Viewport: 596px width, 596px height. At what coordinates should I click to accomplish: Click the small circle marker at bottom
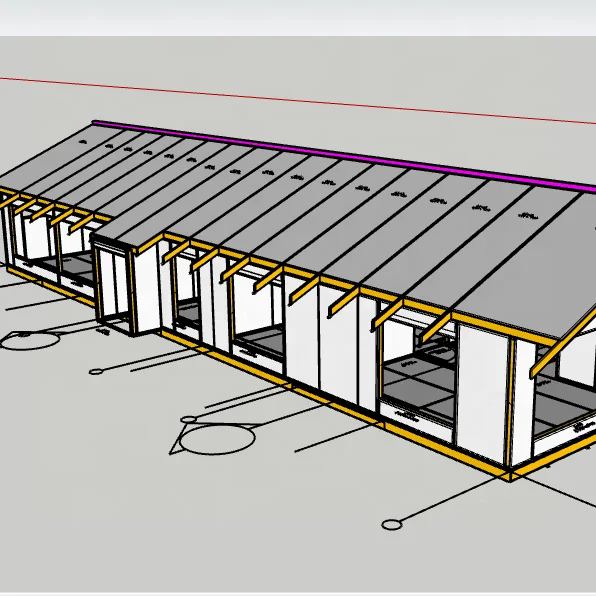point(392,525)
